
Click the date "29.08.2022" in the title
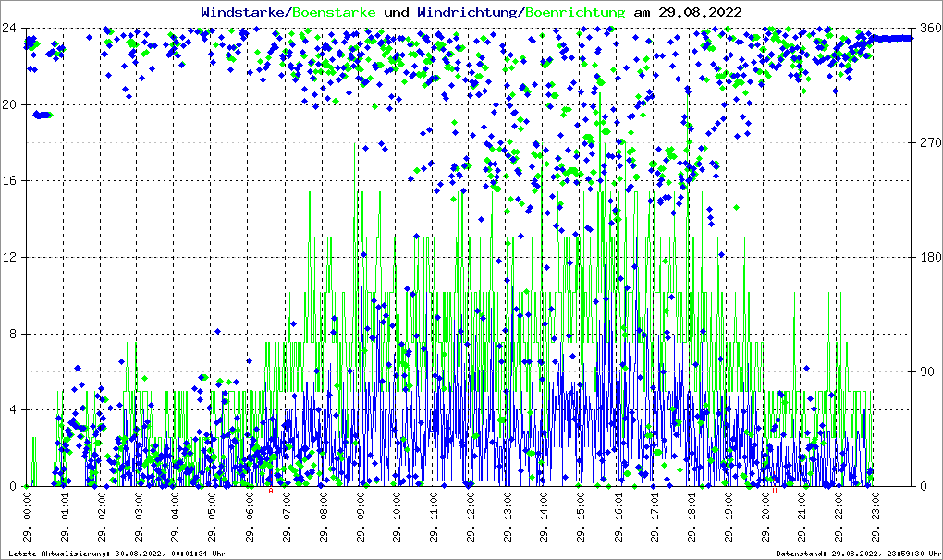tap(700, 12)
